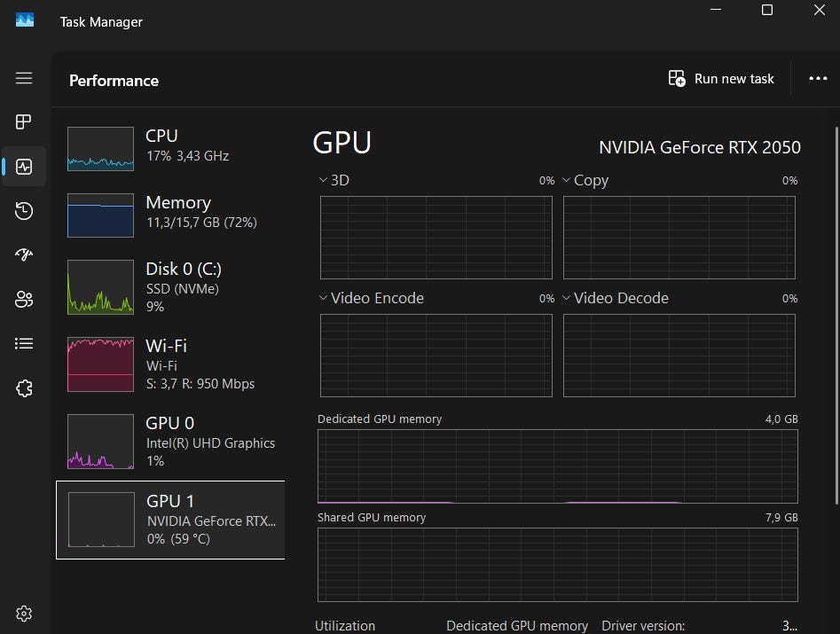Click the bottom Dedicated GPU memory stat label

517,625
